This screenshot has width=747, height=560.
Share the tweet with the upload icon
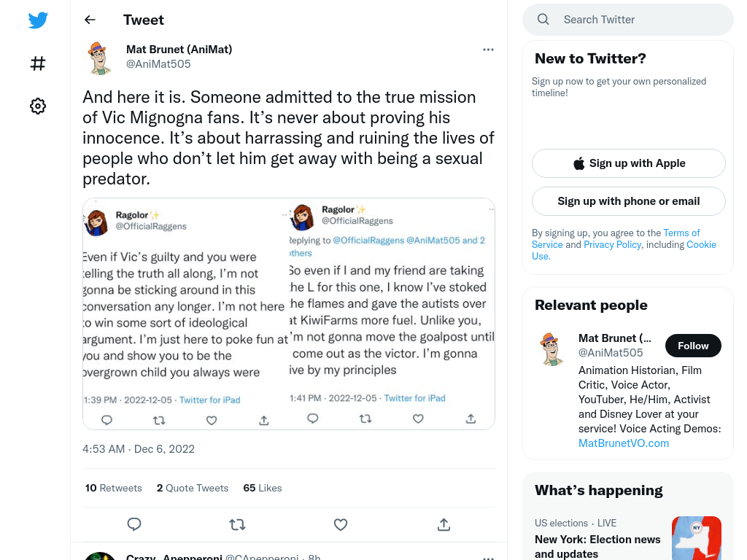(444, 524)
